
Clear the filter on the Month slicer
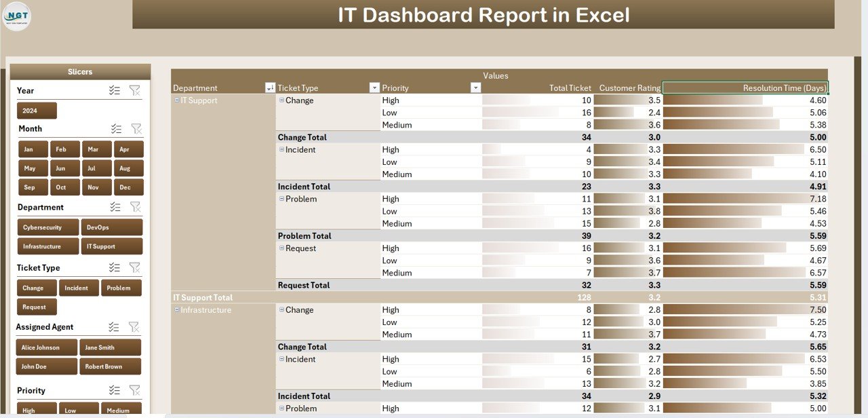click(136, 128)
